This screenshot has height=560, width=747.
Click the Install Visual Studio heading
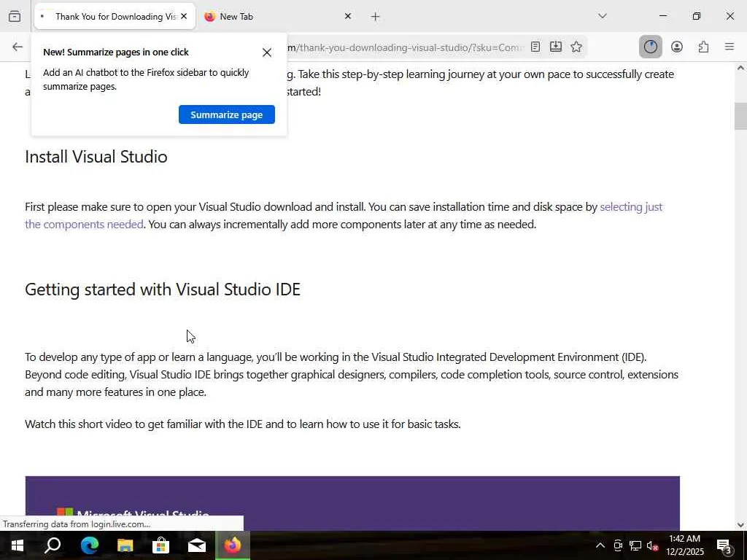point(96,157)
